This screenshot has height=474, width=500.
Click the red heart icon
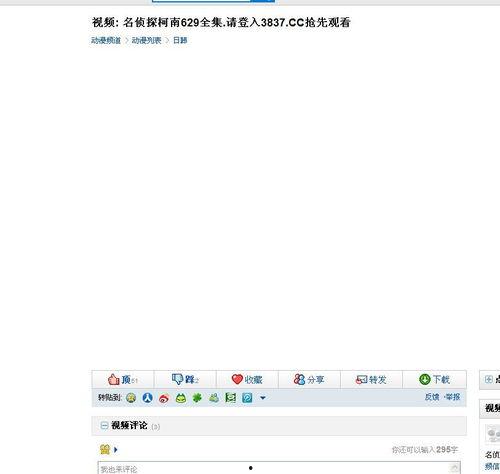[x=237, y=379]
